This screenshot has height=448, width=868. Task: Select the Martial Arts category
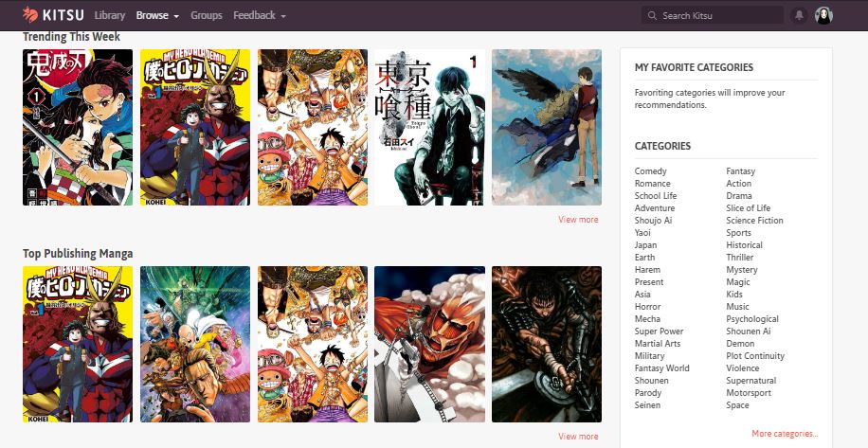click(658, 344)
